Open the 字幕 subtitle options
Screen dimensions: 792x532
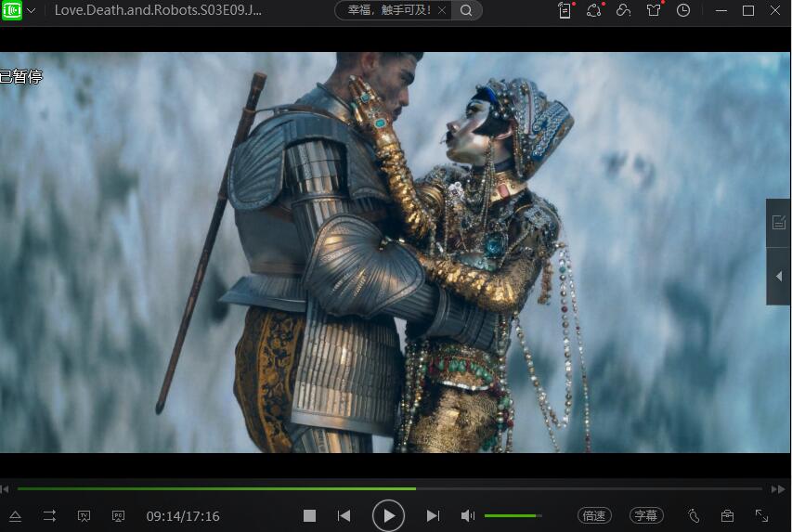(x=646, y=515)
